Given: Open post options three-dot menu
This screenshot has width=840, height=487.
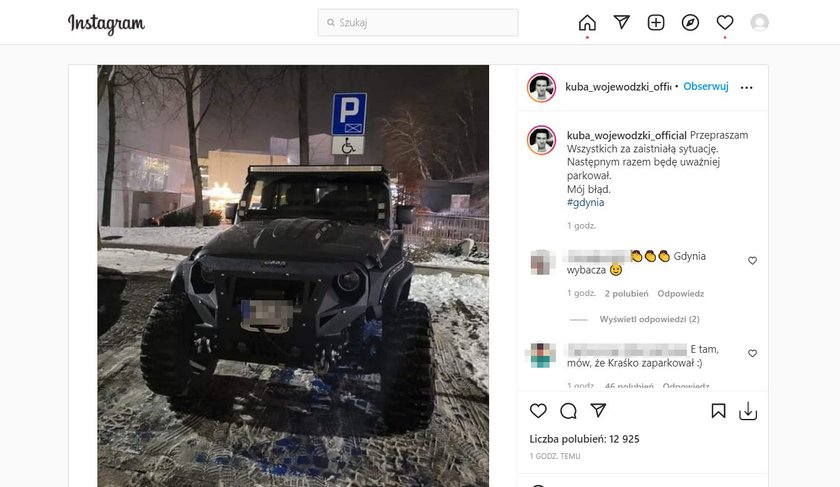Looking at the screenshot, I should 746,87.
